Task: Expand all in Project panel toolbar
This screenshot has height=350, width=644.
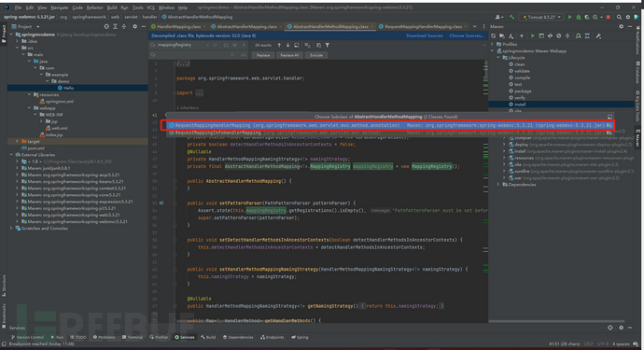Action: (115, 26)
